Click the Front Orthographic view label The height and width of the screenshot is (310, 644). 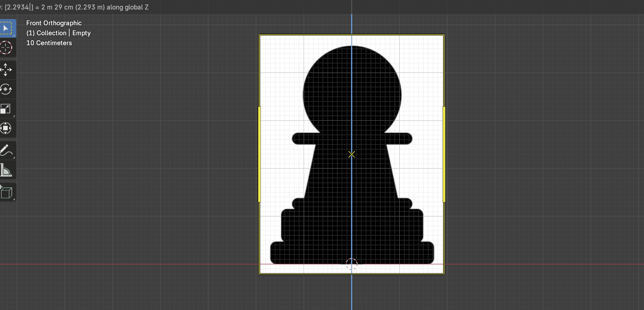(x=54, y=23)
